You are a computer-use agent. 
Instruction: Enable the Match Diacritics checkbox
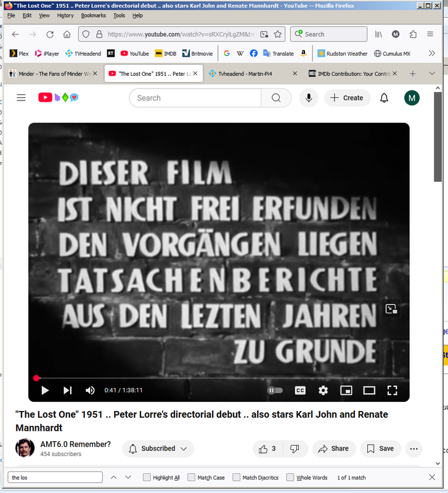click(x=237, y=477)
